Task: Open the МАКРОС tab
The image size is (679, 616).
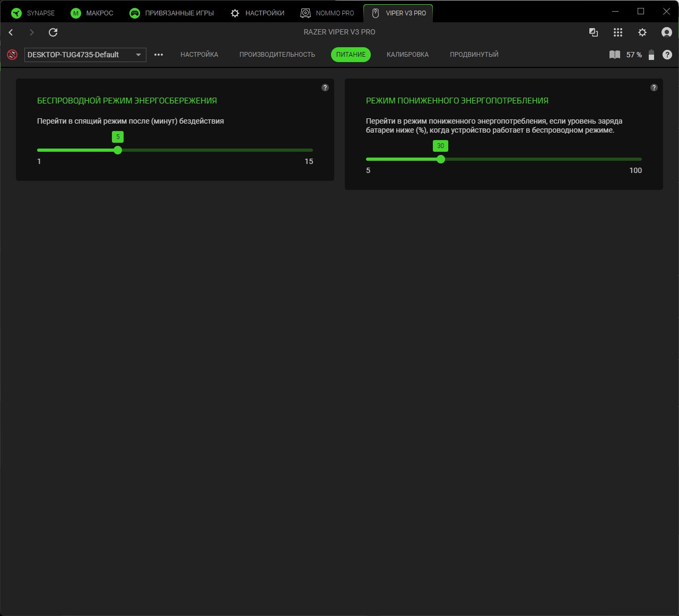Action: click(x=92, y=13)
